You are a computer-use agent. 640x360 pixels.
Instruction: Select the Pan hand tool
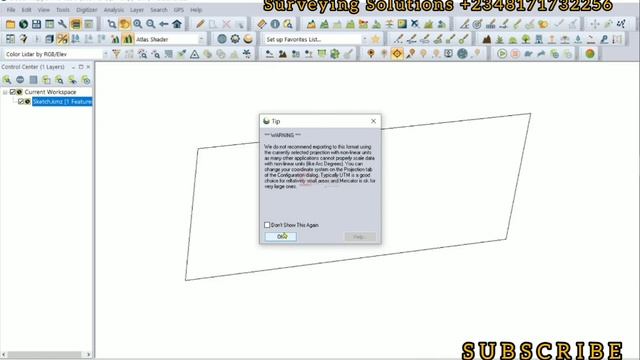[x=124, y=24]
